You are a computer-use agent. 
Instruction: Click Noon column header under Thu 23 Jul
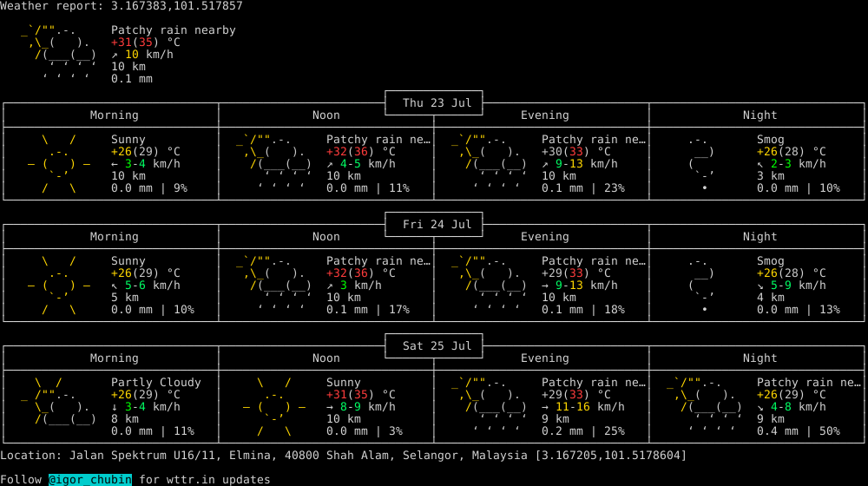[x=326, y=115]
